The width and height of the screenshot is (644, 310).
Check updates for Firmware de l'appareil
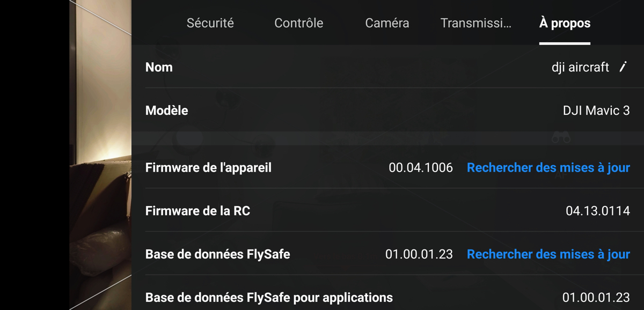(x=548, y=168)
